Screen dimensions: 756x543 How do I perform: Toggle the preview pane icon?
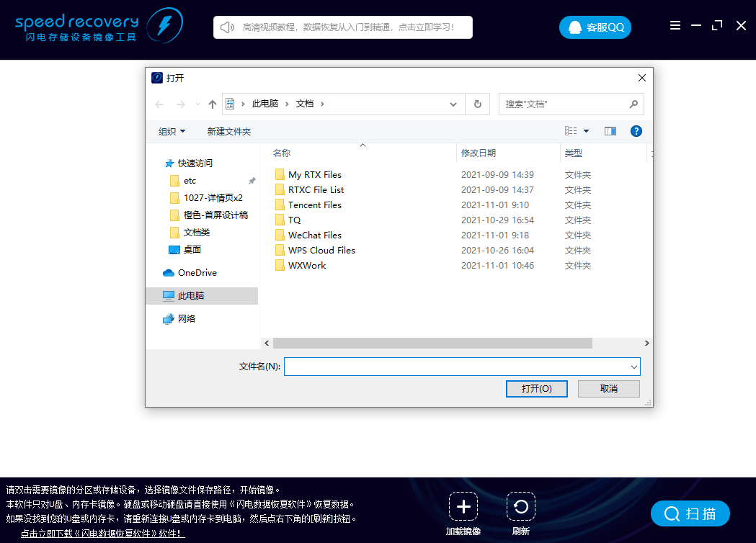[610, 131]
